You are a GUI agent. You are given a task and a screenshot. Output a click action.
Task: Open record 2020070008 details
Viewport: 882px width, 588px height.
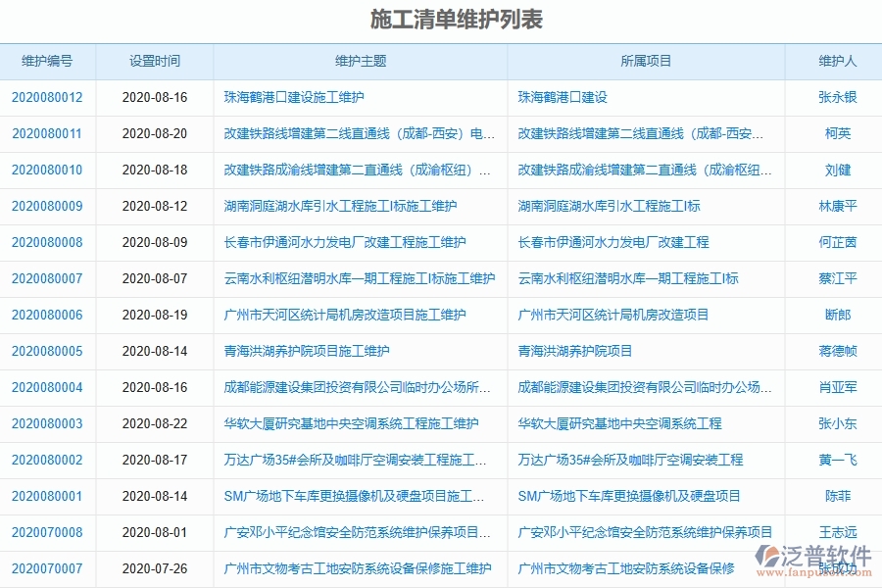45,532
